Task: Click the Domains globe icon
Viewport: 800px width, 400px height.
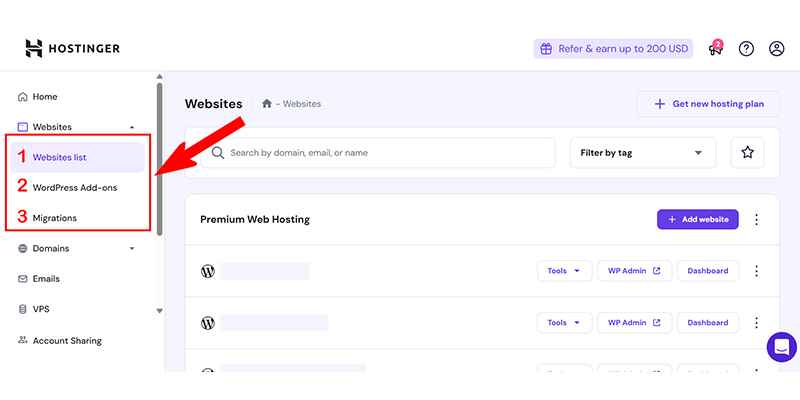Action: 22,248
